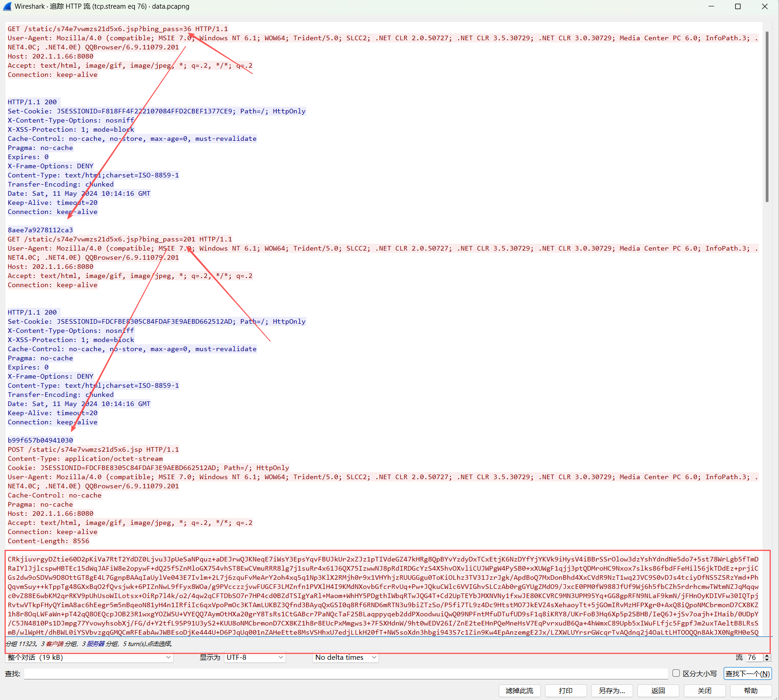The width and height of the screenshot is (779, 700).
Task: Click the Content-Type: application/octet-stream line
Action: coord(85,459)
